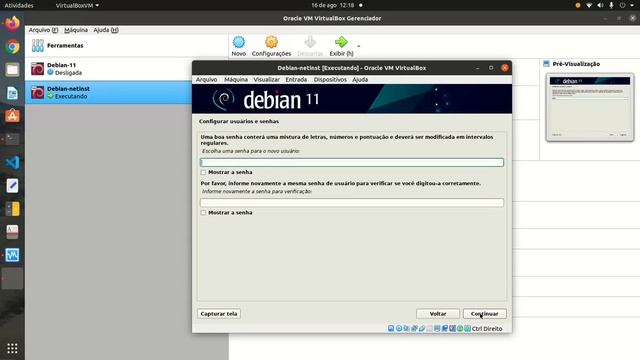Click the USB status icon in VM status bar
The height and width of the screenshot is (360, 640).
click(422, 328)
